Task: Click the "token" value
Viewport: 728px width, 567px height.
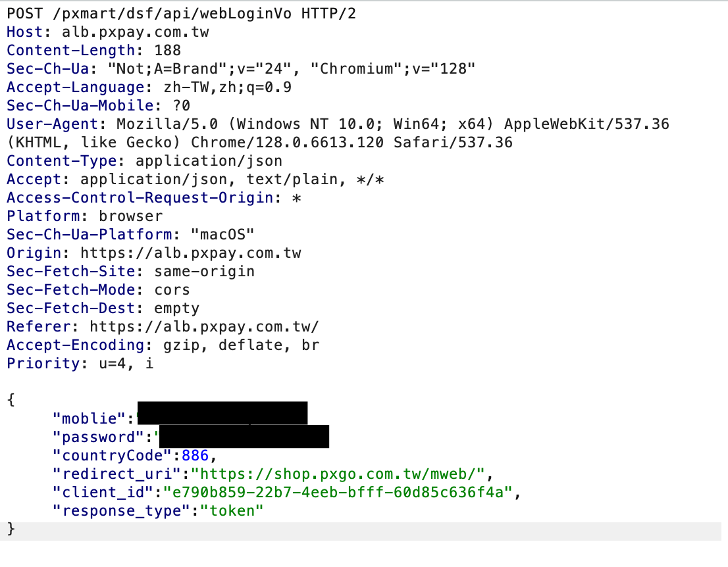Action: tap(232, 511)
